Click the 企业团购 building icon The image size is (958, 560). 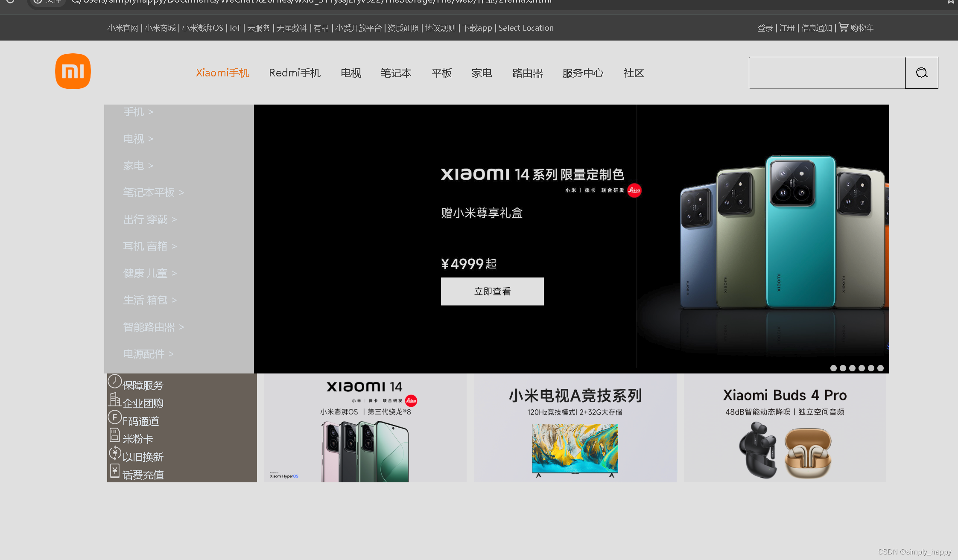(x=114, y=399)
